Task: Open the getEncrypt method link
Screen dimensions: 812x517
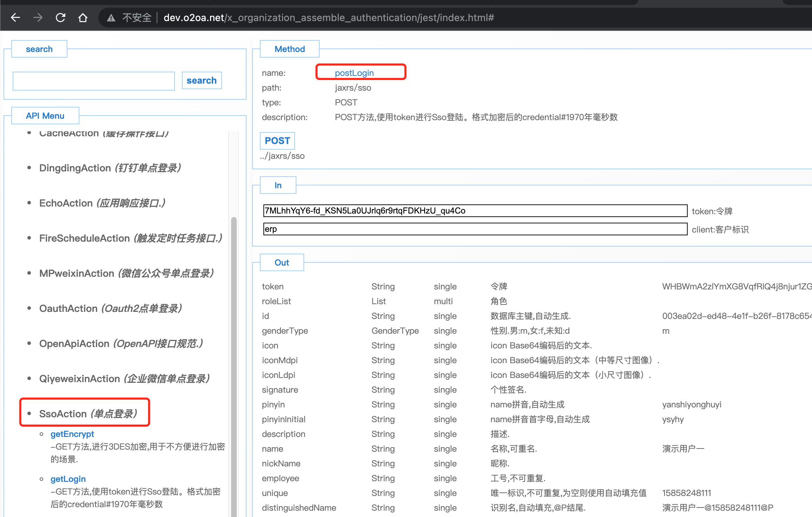Action: click(72, 434)
